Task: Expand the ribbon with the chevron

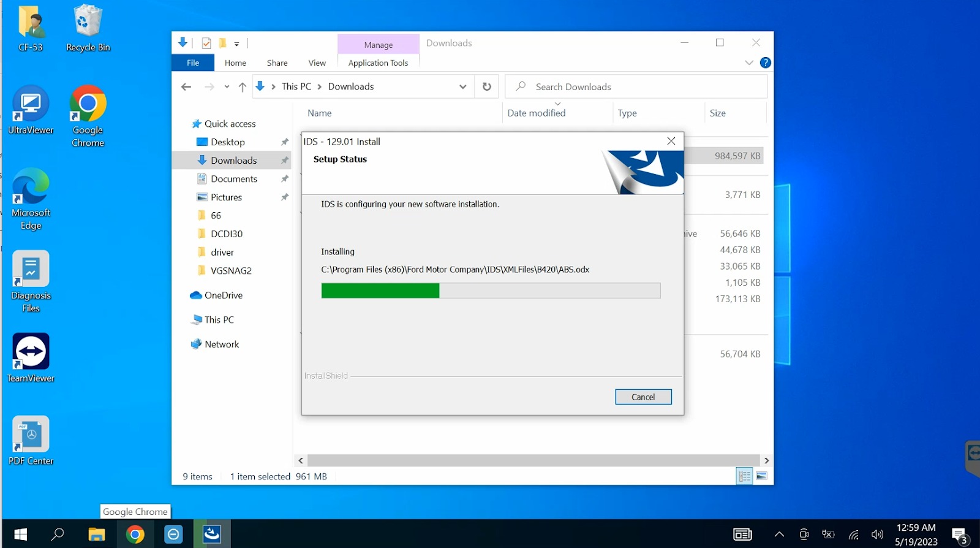Action: coord(748,63)
